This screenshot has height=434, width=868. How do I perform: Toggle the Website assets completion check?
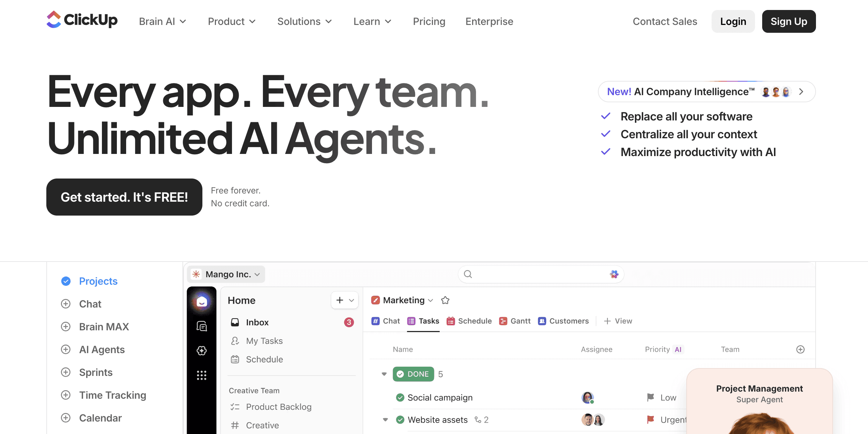point(400,420)
